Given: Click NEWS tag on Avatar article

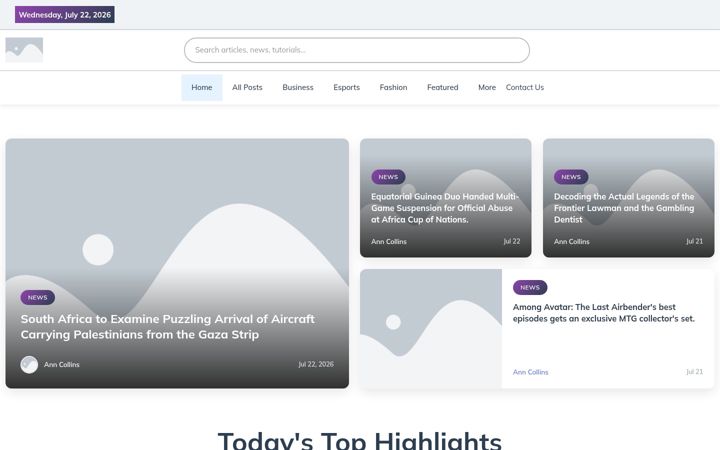Looking at the screenshot, I should [530, 287].
